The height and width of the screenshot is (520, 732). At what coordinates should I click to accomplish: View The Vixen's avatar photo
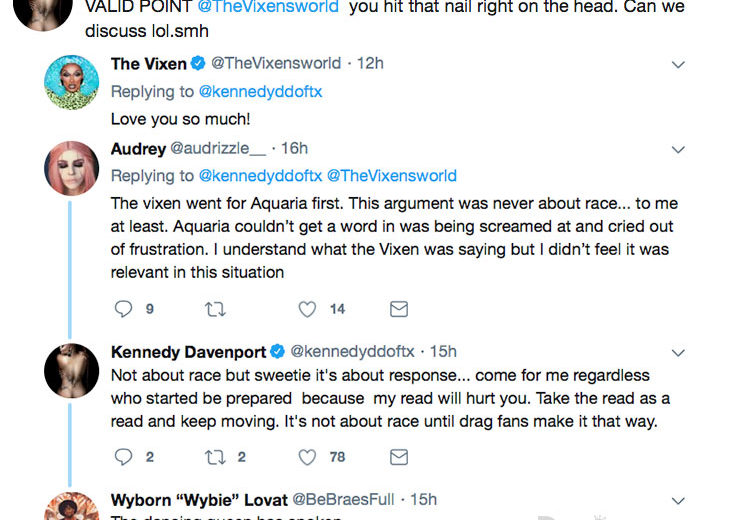(72, 82)
